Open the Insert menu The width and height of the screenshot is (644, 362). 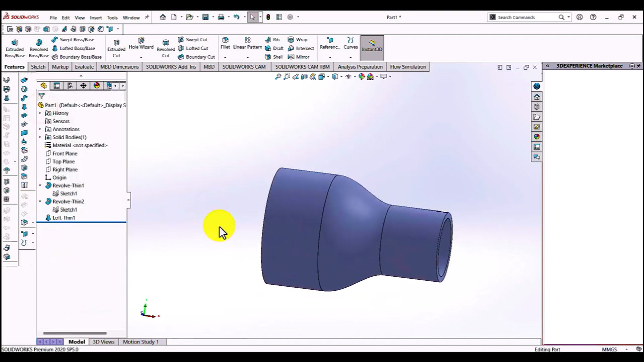(96, 18)
